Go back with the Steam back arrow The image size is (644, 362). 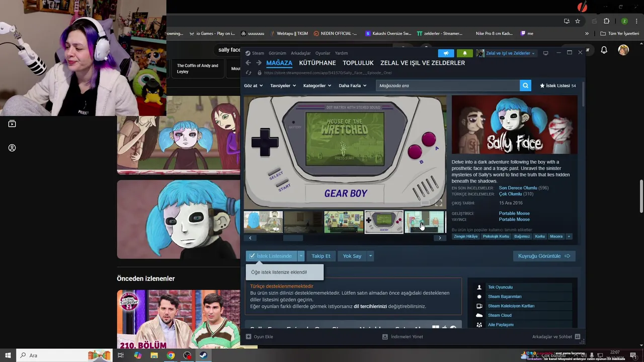[x=248, y=63]
